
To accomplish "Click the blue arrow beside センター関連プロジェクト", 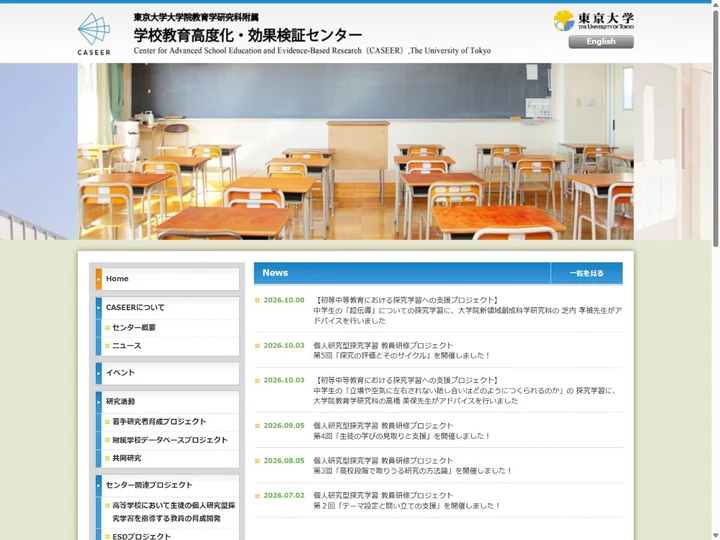I will [99, 485].
